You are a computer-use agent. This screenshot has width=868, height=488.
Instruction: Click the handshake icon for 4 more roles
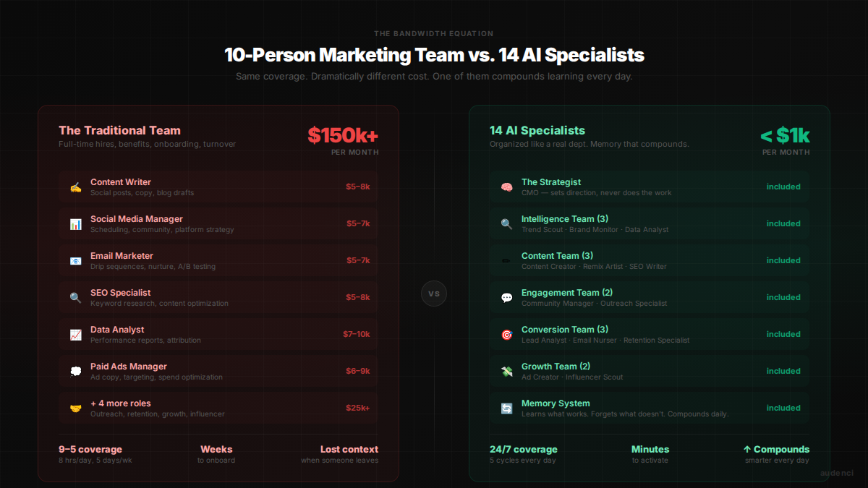click(75, 408)
